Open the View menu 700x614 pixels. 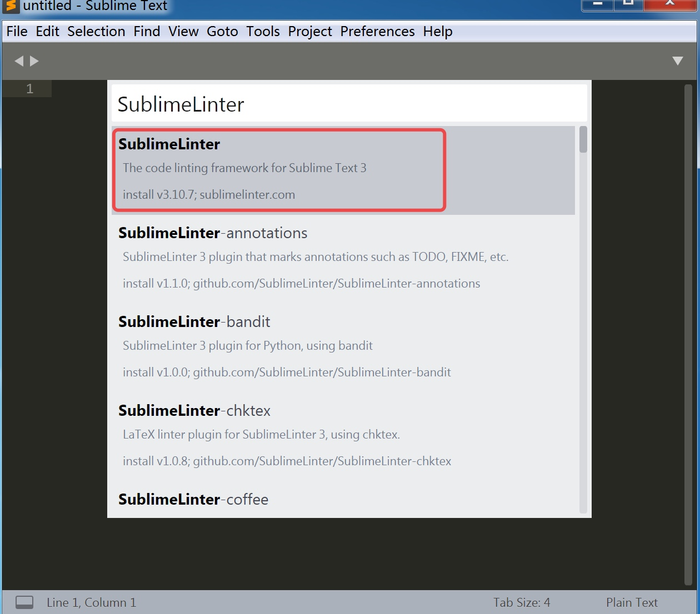(x=183, y=31)
